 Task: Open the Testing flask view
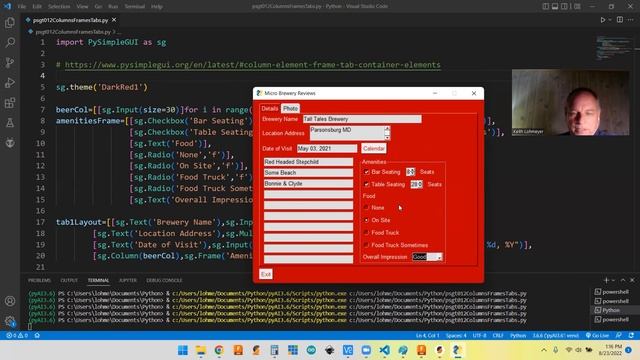pyautogui.click(x=10, y=122)
